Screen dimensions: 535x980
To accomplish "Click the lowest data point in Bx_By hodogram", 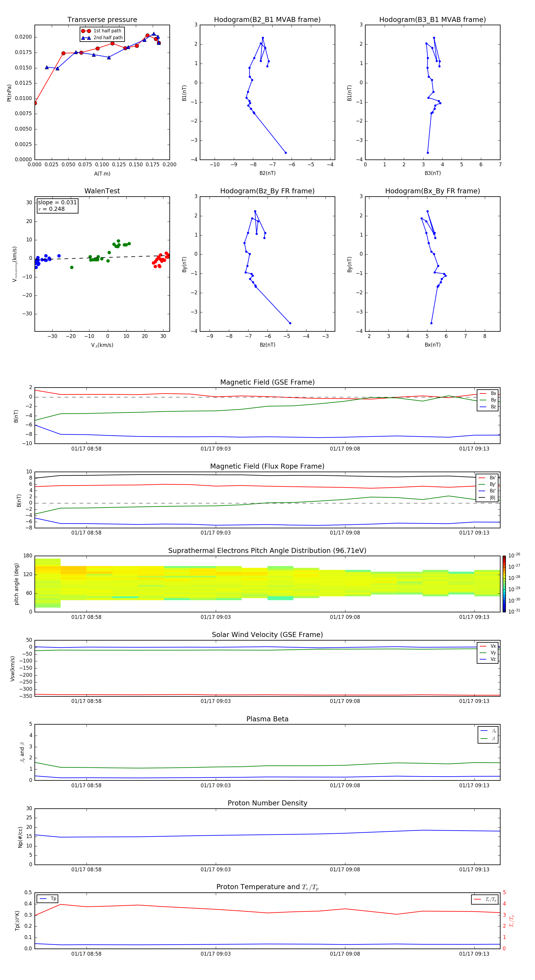I will [431, 323].
